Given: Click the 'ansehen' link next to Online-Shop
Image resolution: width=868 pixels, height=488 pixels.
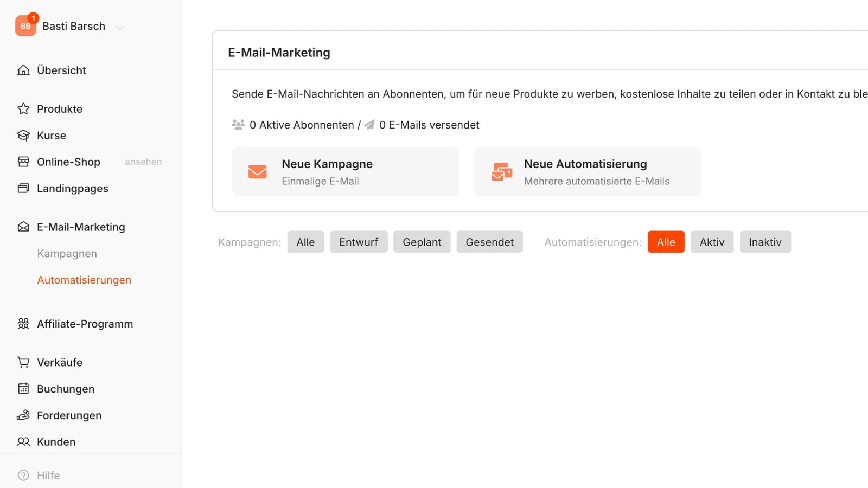Looking at the screenshot, I should (x=143, y=162).
